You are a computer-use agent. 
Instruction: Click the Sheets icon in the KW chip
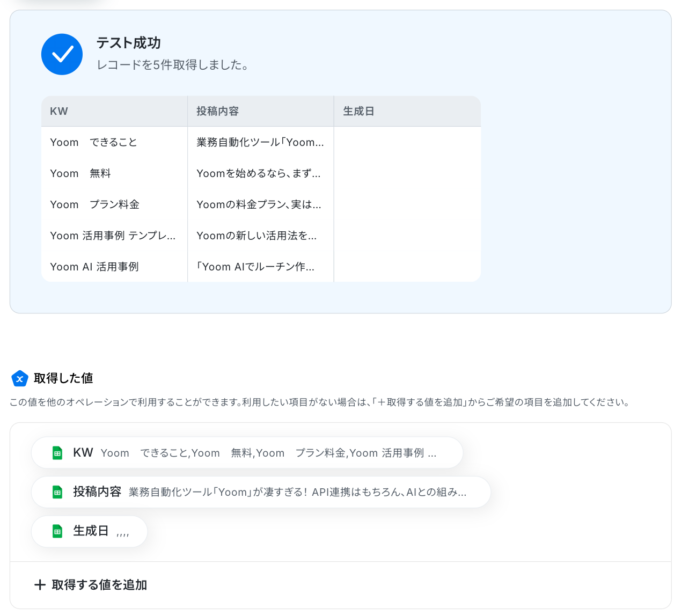(57, 453)
